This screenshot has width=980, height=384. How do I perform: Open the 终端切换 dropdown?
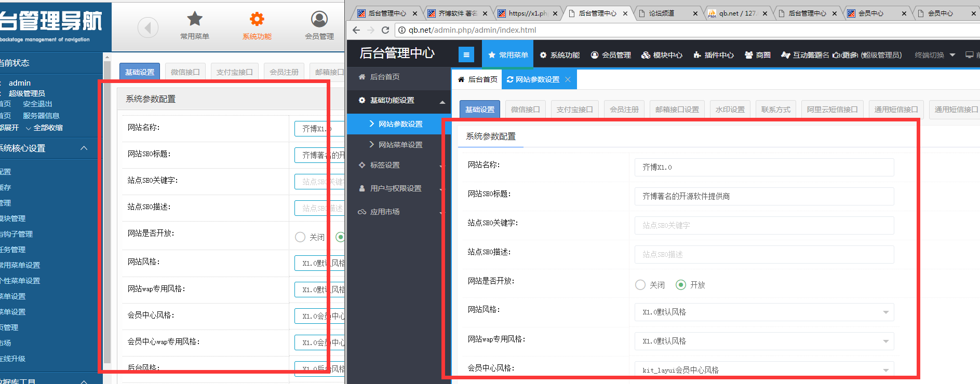(934, 55)
